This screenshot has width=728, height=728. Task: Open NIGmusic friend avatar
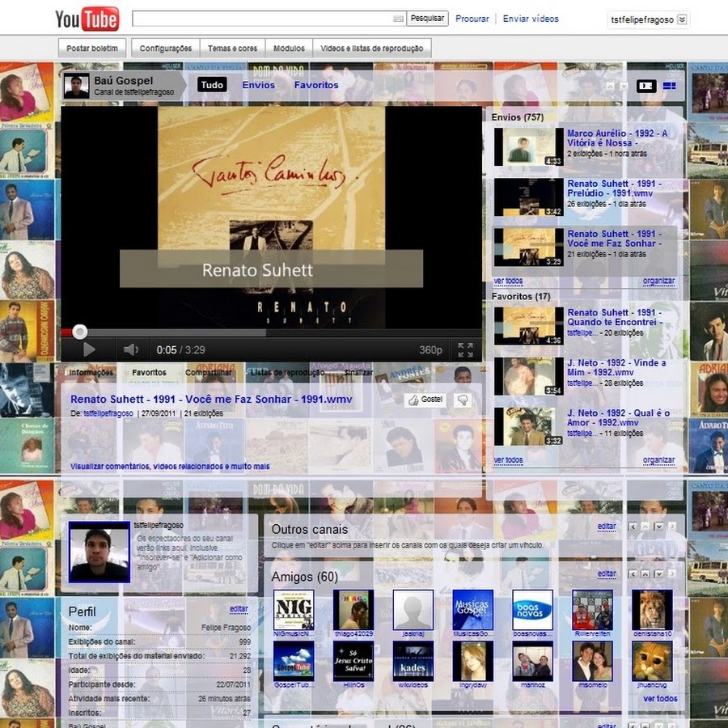click(294, 610)
